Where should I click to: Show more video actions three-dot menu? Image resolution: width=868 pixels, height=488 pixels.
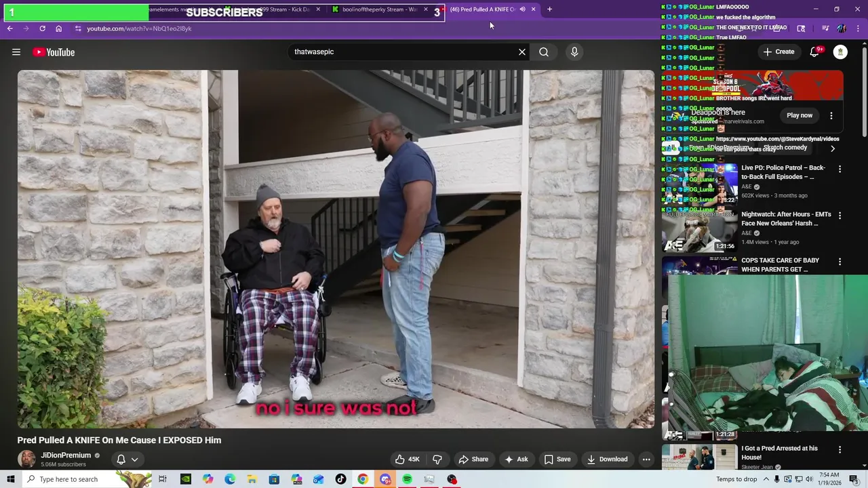[x=646, y=459]
